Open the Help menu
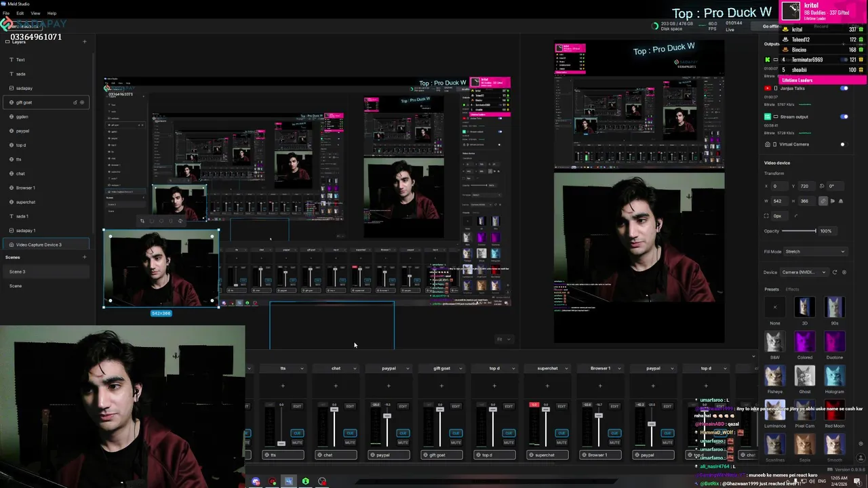 click(52, 13)
